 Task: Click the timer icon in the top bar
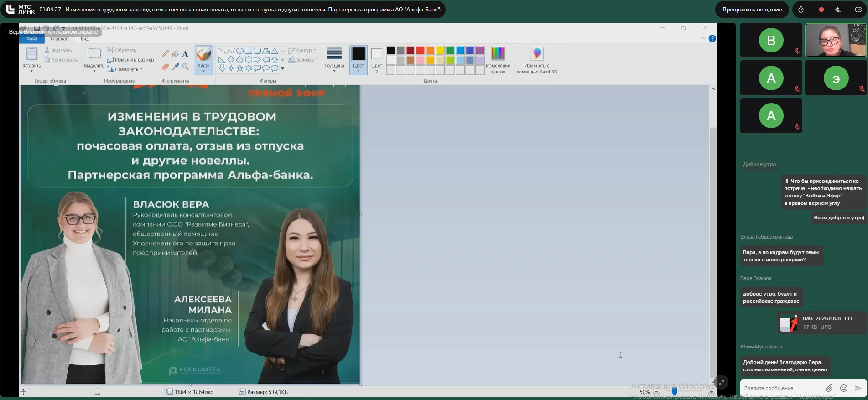tap(801, 10)
